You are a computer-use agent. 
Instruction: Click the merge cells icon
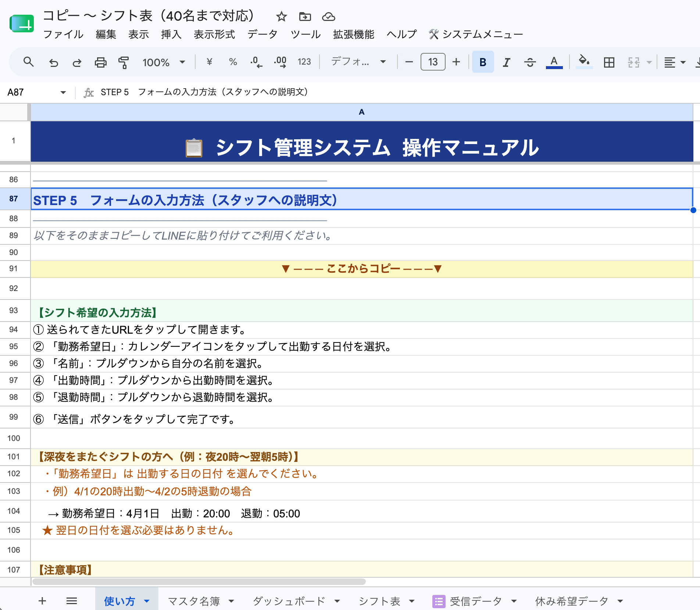pos(633,62)
